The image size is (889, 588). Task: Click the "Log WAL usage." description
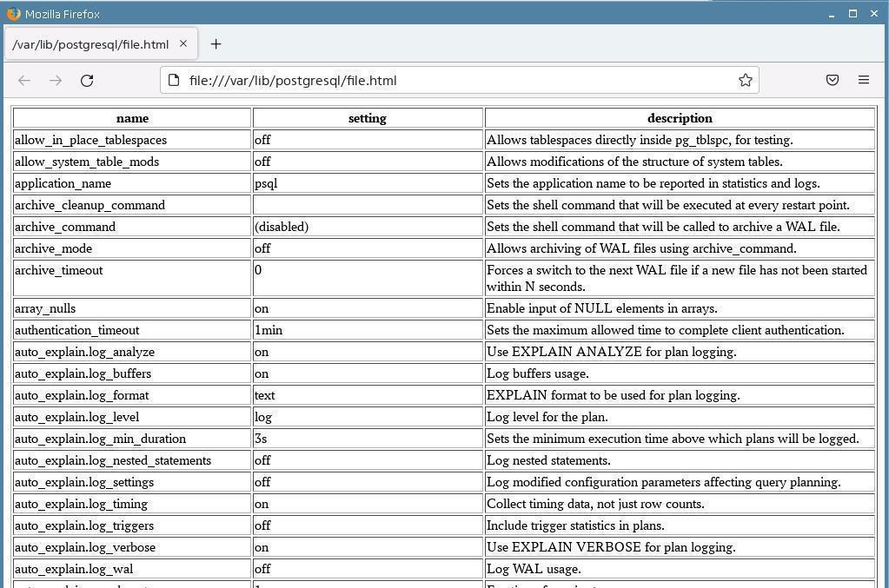click(x=534, y=569)
